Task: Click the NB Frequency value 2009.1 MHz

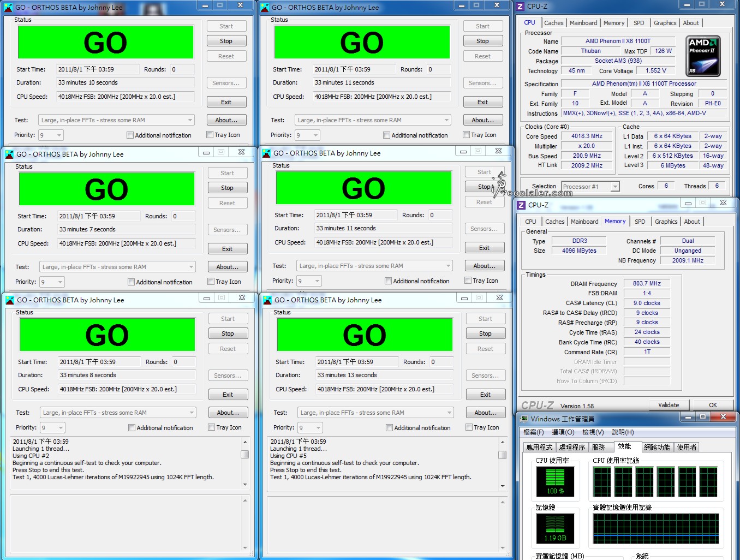Action: (688, 260)
